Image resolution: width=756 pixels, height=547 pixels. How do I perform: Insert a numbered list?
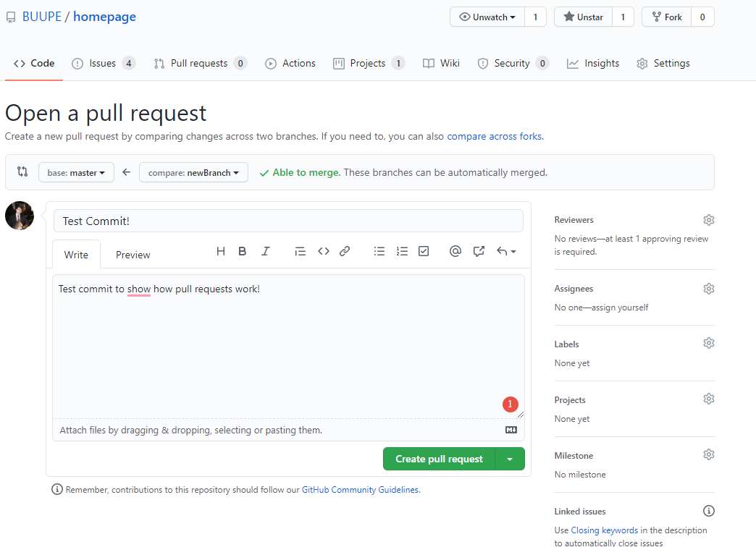pos(402,251)
